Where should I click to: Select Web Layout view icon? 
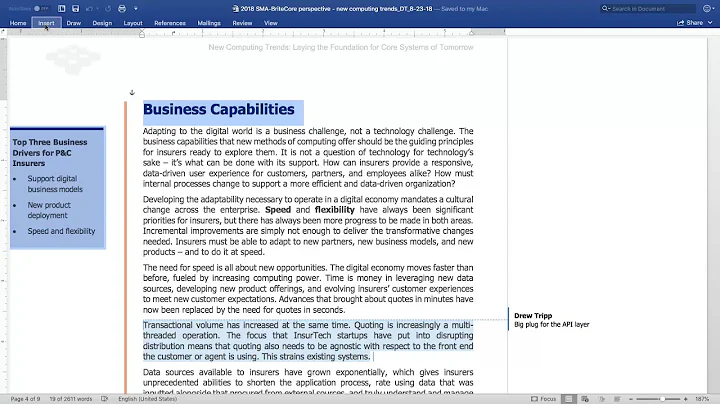tap(585, 399)
